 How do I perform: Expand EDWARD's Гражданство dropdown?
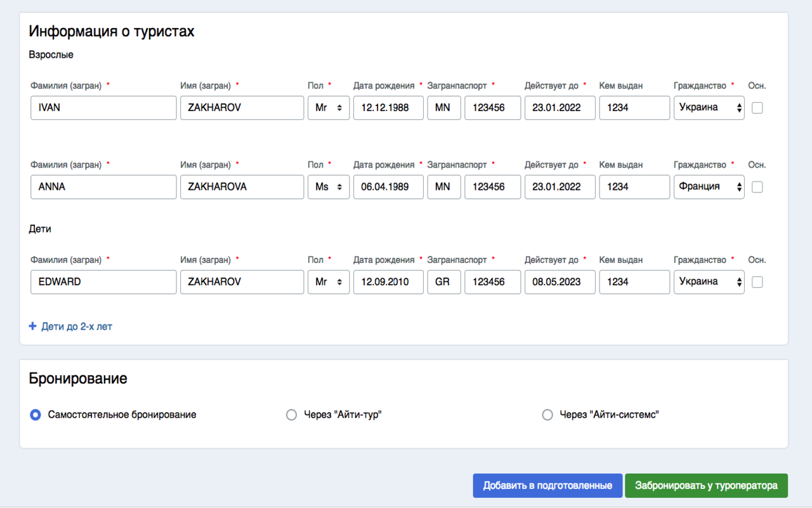tap(709, 282)
